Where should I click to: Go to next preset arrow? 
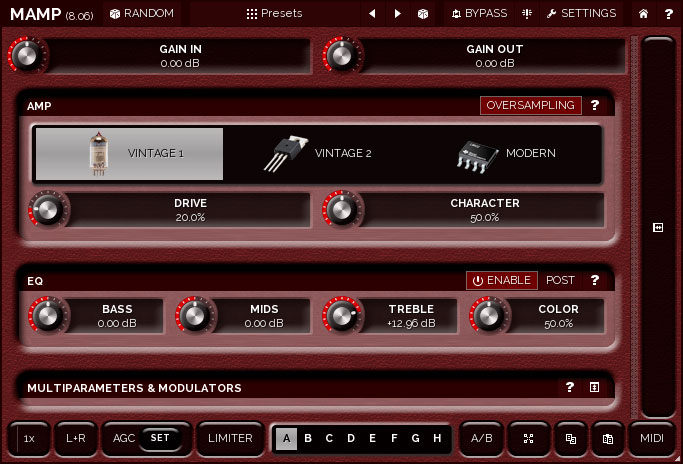pyautogui.click(x=397, y=14)
